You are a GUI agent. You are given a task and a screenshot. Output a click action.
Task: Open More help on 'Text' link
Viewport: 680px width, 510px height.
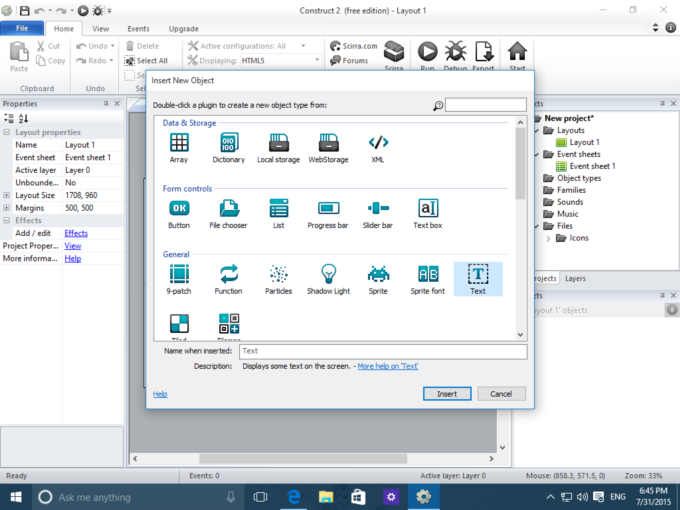click(x=388, y=366)
